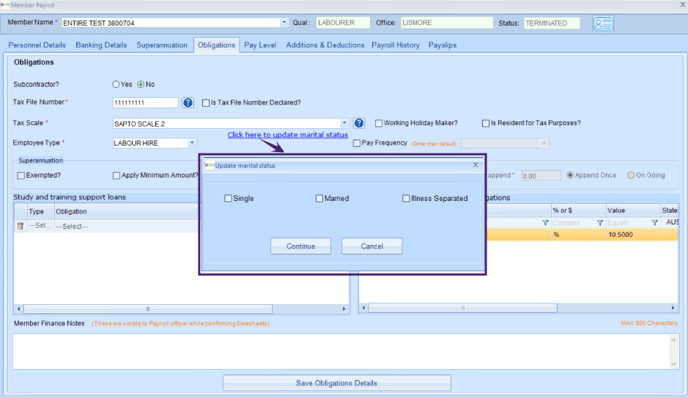Click the Status field TERMINATED
The width and height of the screenshot is (688, 397).
pos(552,23)
